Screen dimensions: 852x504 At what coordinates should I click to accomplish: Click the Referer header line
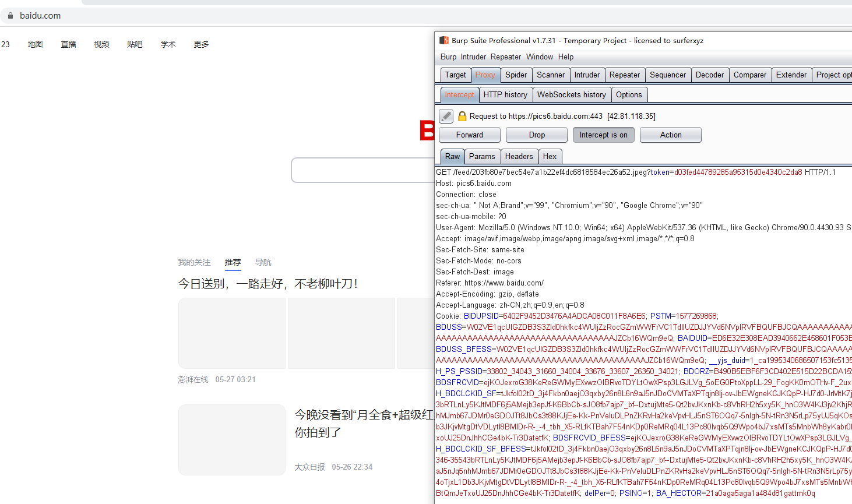coord(490,283)
